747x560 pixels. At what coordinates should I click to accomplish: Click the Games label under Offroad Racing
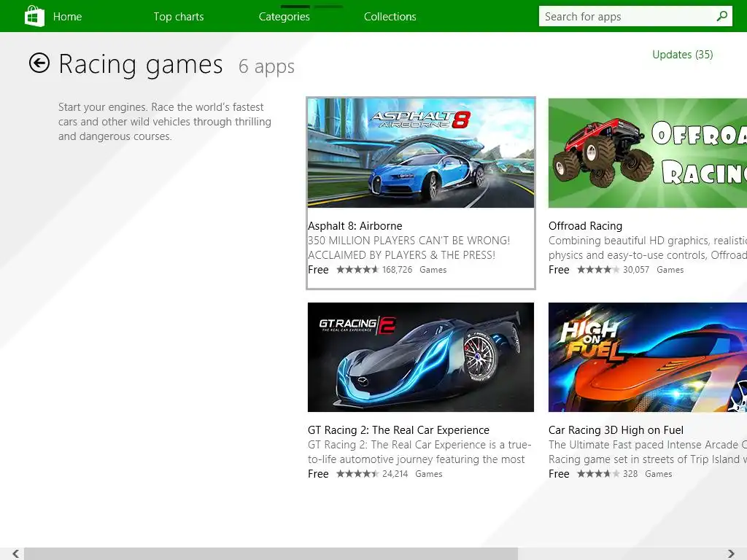coord(670,270)
